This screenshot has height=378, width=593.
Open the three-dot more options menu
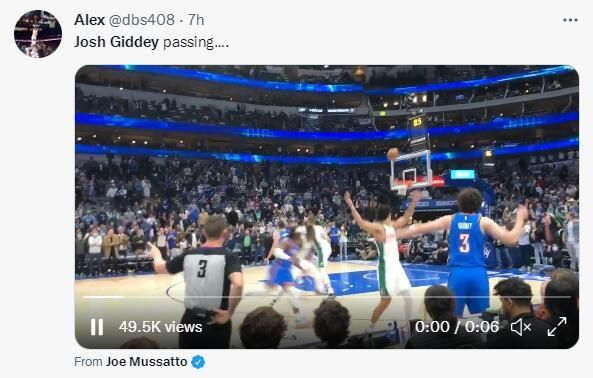[x=570, y=20]
